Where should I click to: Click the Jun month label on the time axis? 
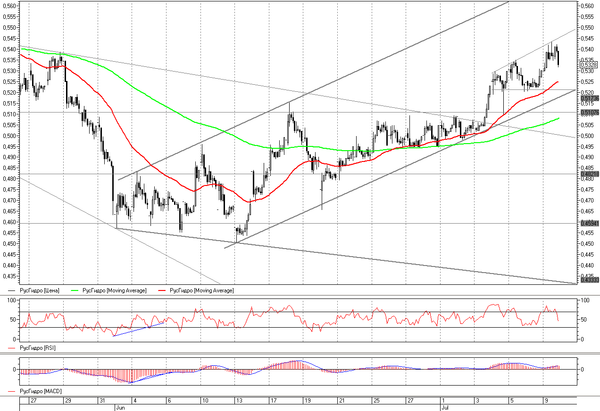click(120, 408)
